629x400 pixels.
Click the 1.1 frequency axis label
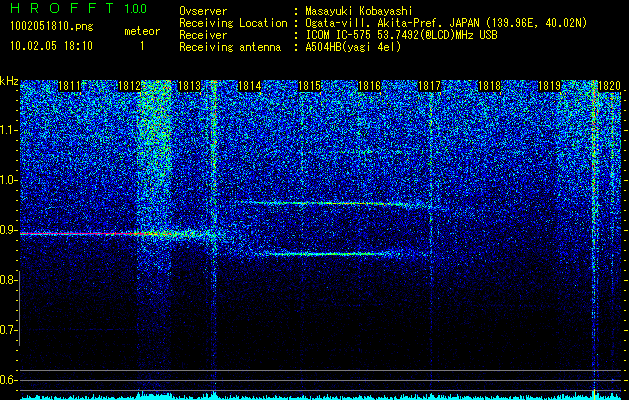(x=9, y=130)
